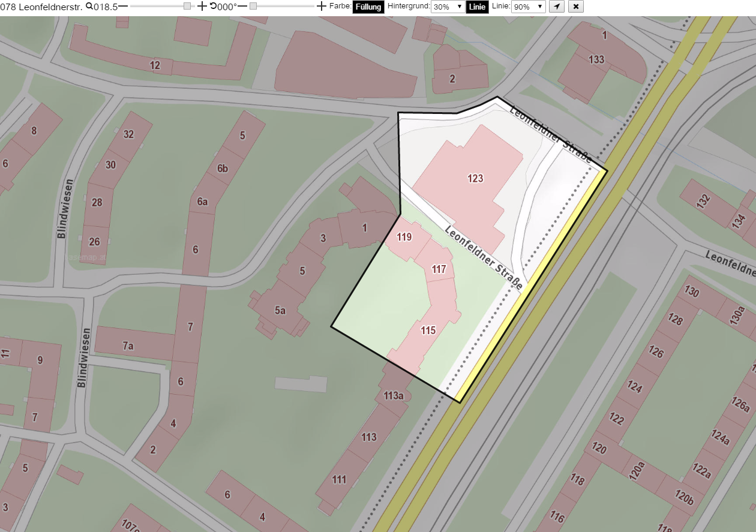Select building 115 on the map
Screen dimensions: 756x532
click(428, 330)
